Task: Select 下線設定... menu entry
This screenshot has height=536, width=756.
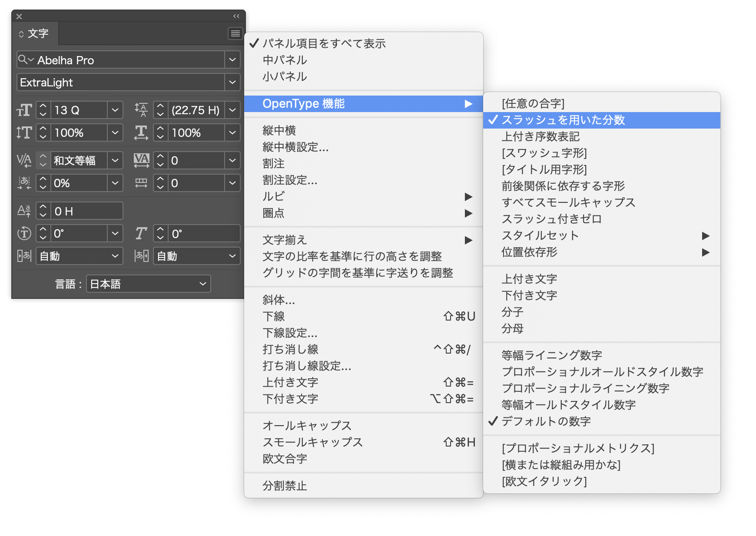Action: 290,333
